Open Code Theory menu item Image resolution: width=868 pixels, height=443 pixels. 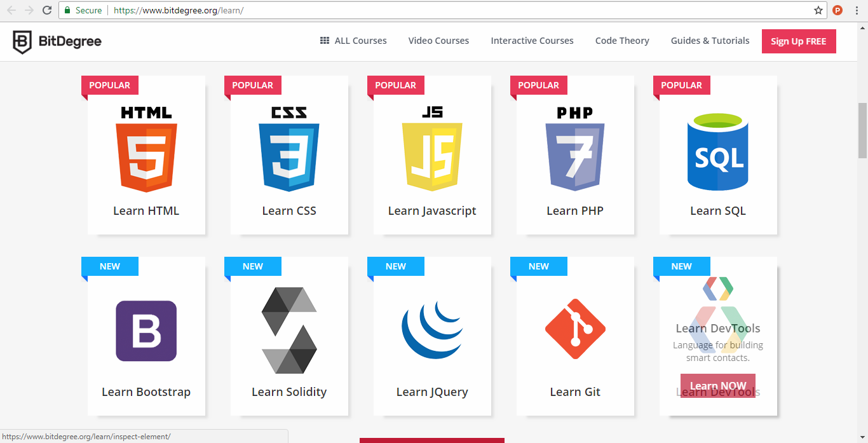point(622,41)
